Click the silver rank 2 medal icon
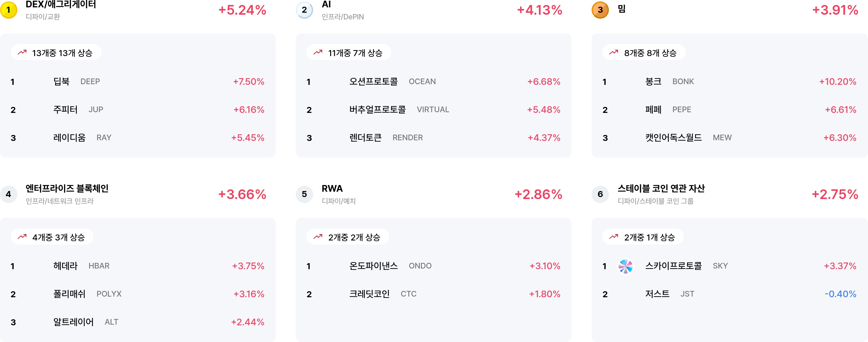The height and width of the screenshot is (342, 868). pyautogui.click(x=304, y=10)
